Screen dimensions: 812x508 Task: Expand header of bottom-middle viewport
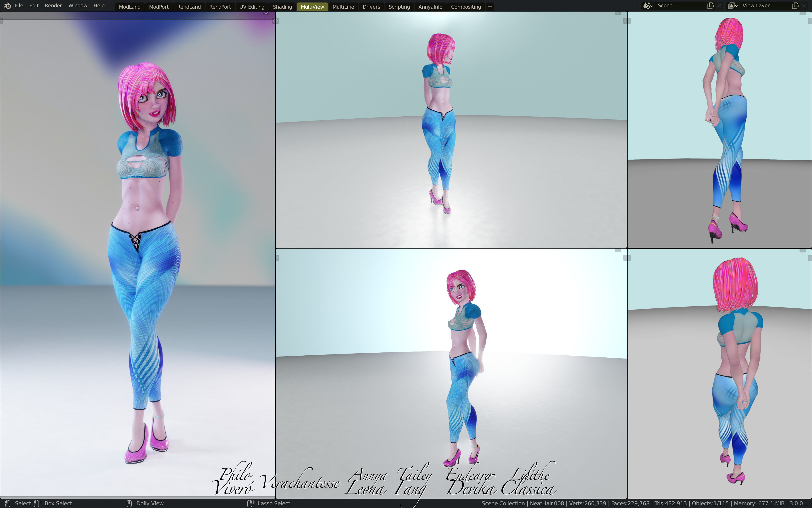(x=617, y=250)
